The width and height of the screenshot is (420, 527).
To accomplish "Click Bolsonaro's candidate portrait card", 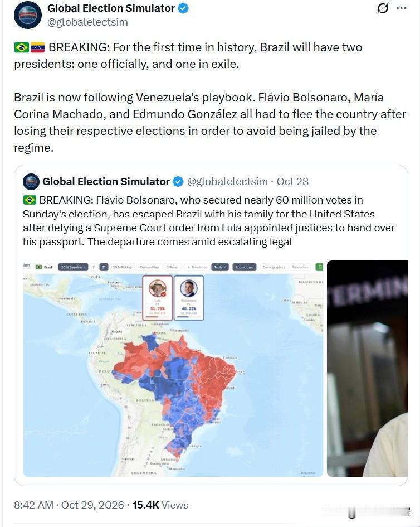I will click(x=189, y=298).
